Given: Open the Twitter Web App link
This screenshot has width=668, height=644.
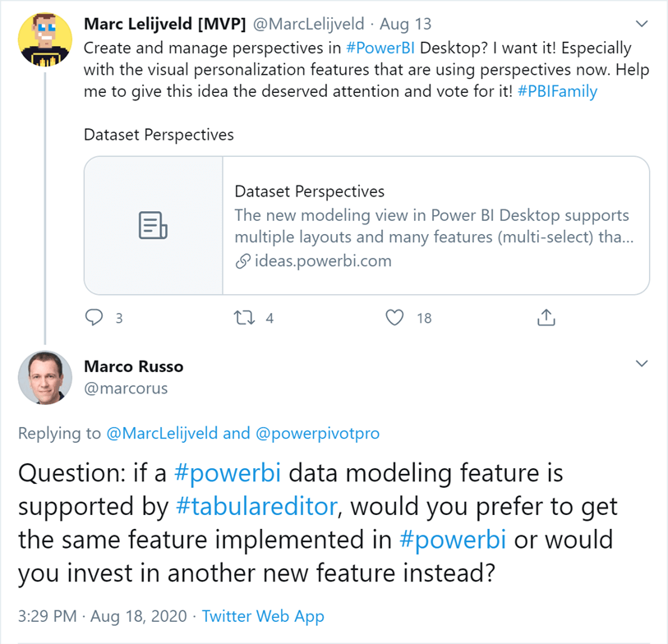Looking at the screenshot, I should click(x=263, y=616).
